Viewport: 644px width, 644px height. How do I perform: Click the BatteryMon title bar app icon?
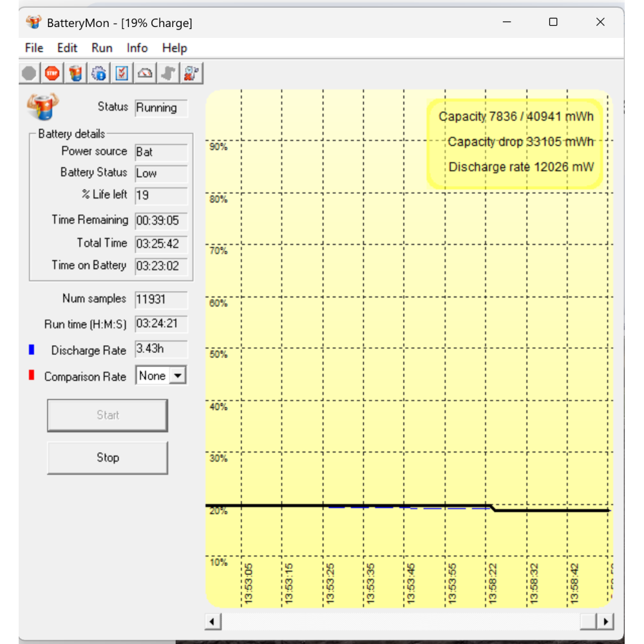pyautogui.click(x=34, y=22)
